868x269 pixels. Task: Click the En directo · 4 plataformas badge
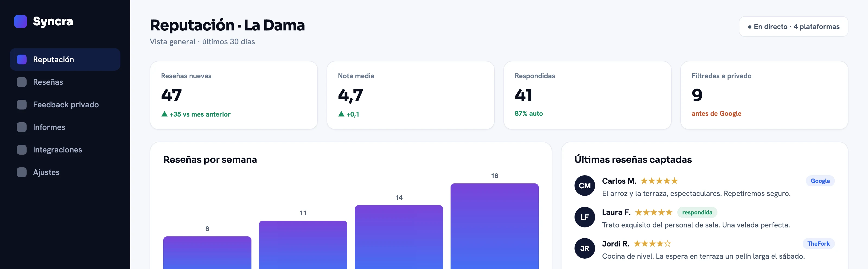pyautogui.click(x=793, y=27)
